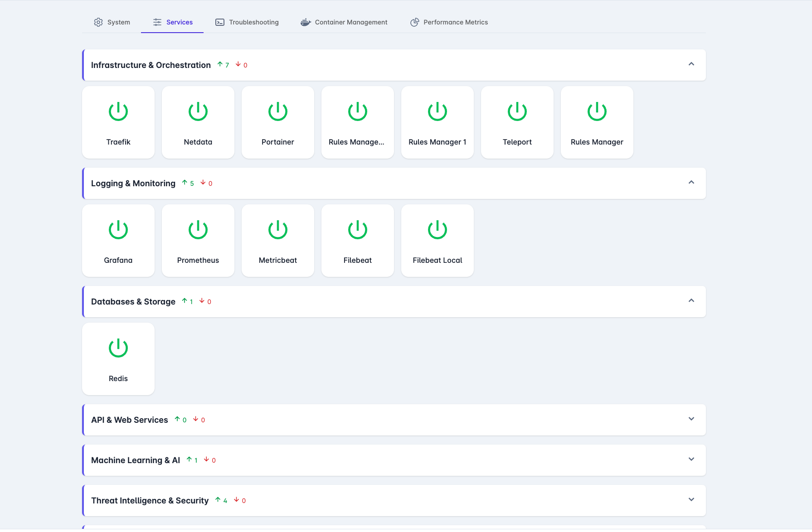Click the Filebeat power icon
The image size is (812, 532).
pos(358,230)
